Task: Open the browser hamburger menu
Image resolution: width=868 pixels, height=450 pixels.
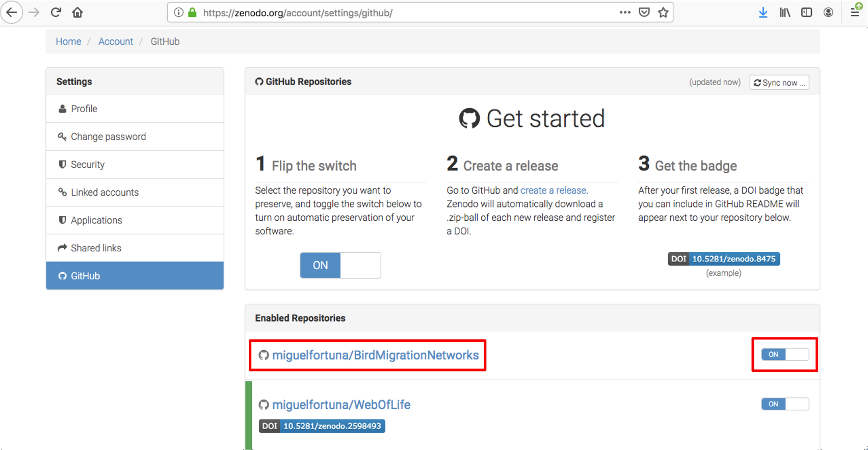Action: (855, 12)
